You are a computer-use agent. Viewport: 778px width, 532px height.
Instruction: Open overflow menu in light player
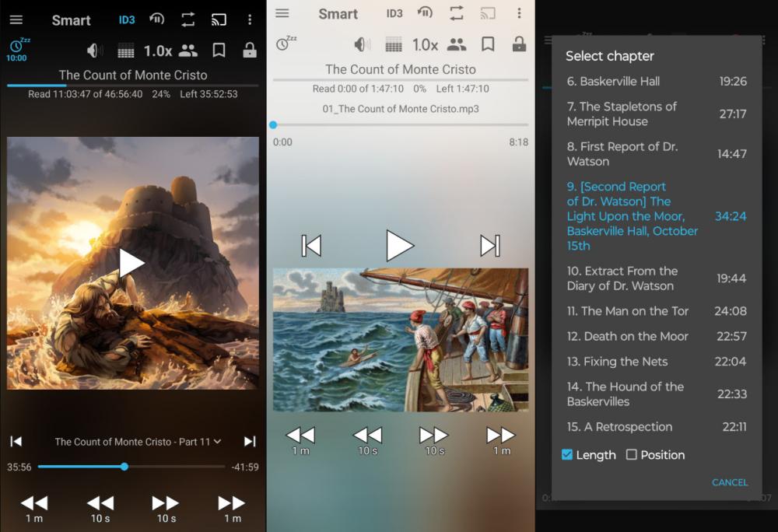click(519, 13)
